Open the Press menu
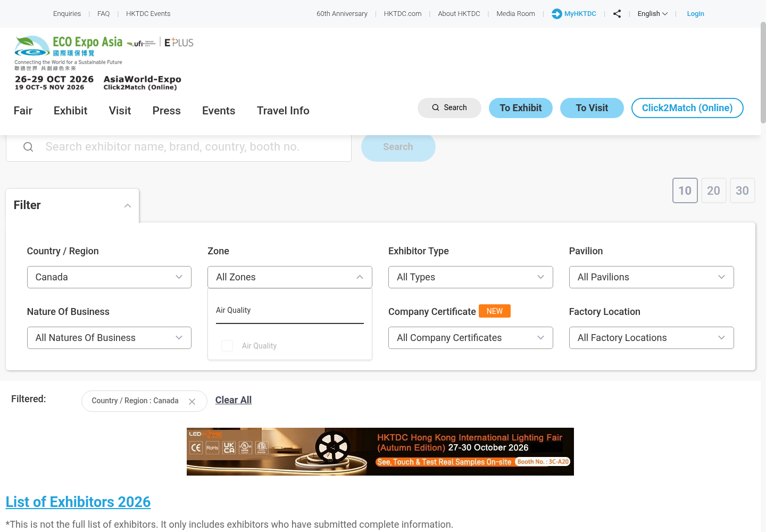 click(166, 111)
